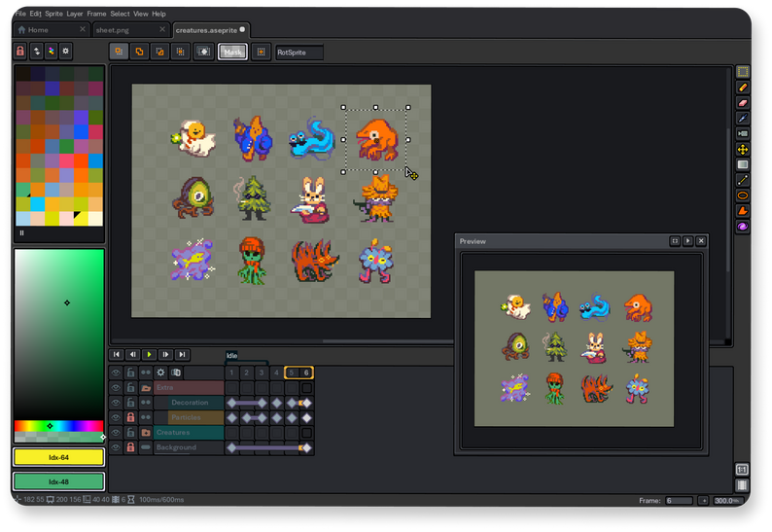The height and width of the screenshot is (532, 772).
Task: Select the Pencil tool
Action: [x=743, y=87]
